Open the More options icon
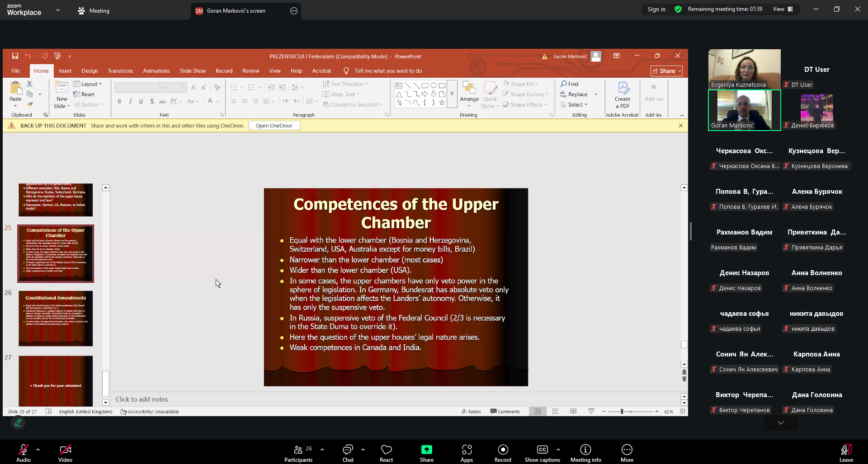This screenshot has width=868, height=464. point(627,452)
